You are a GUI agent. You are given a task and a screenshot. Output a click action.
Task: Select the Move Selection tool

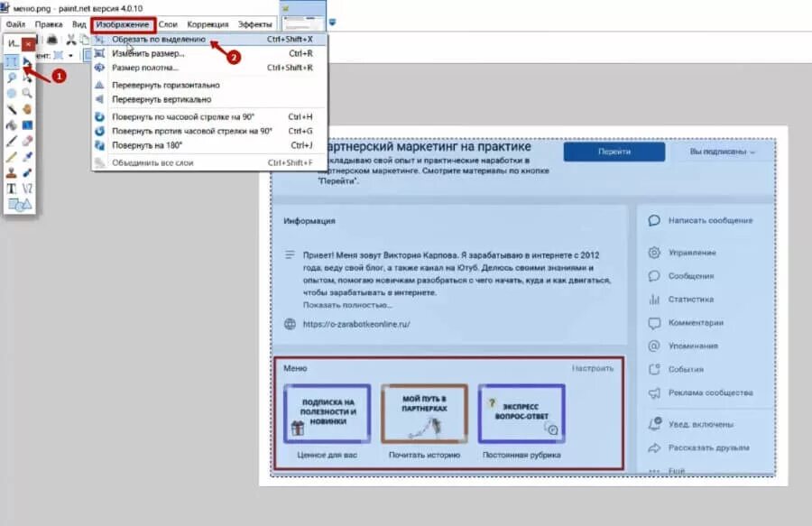coord(27,78)
